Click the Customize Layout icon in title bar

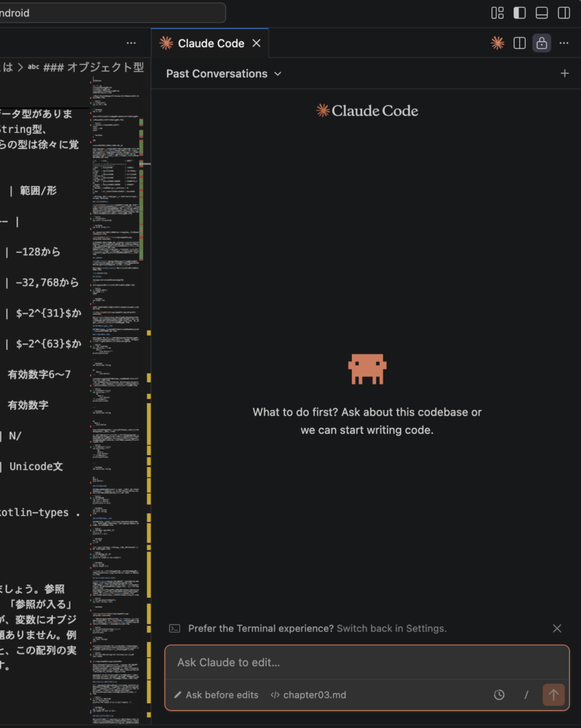pyautogui.click(x=497, y=13)
